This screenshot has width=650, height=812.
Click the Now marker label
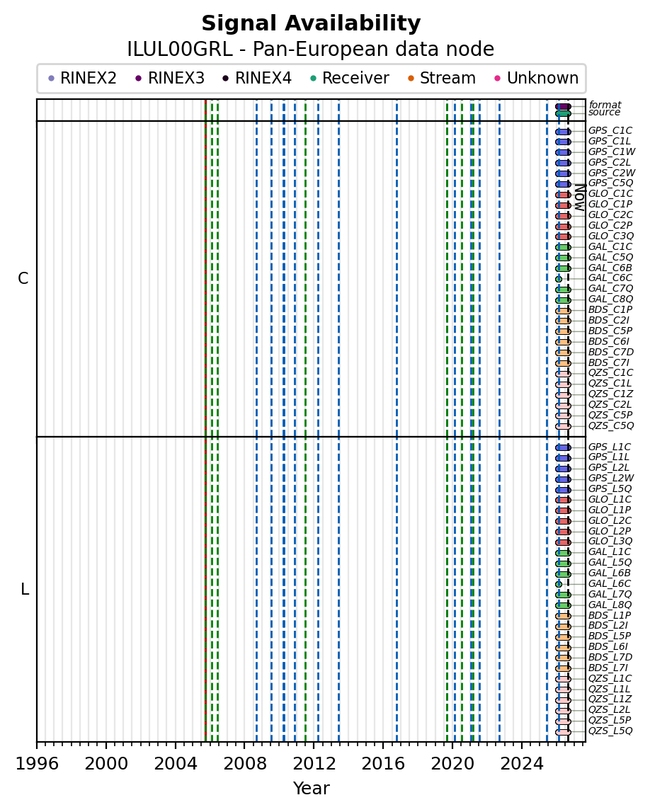[580, 198]
